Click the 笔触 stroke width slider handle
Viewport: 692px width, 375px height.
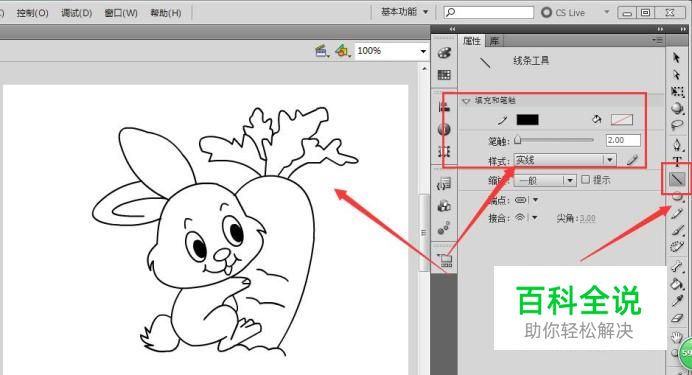coord(518,140)
